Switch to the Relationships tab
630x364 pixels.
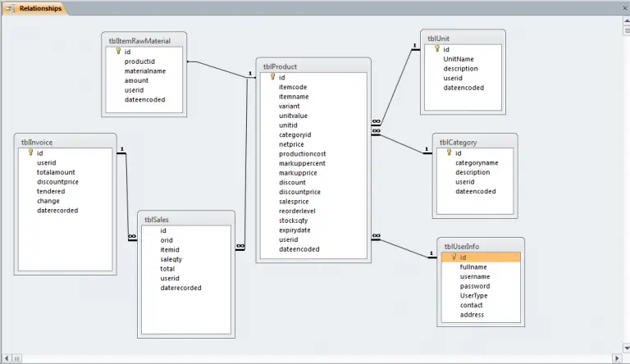(x=38, y=8)
